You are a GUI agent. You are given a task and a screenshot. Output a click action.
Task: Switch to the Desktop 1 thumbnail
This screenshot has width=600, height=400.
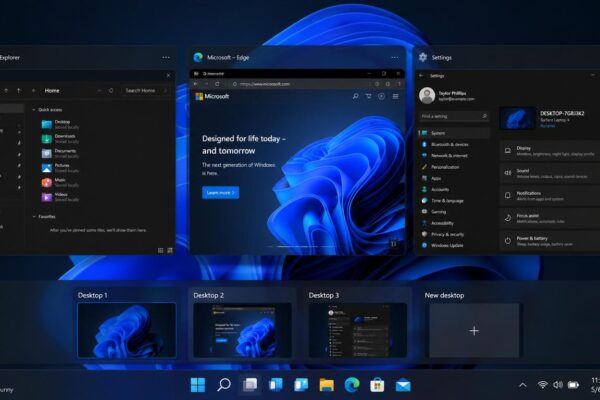(127, 330)
